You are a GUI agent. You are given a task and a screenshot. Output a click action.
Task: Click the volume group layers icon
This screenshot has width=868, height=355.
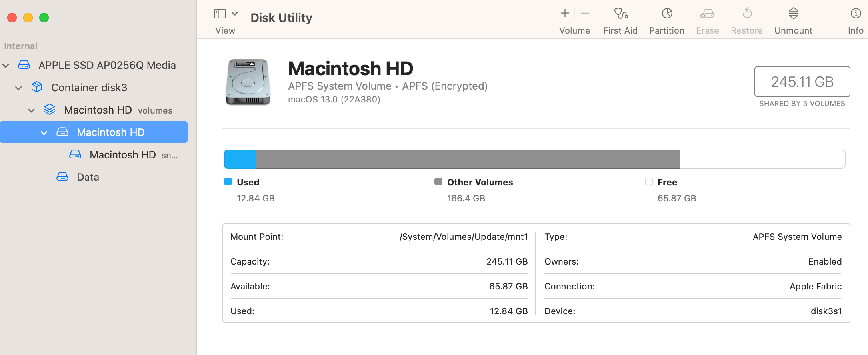[50, 109]
